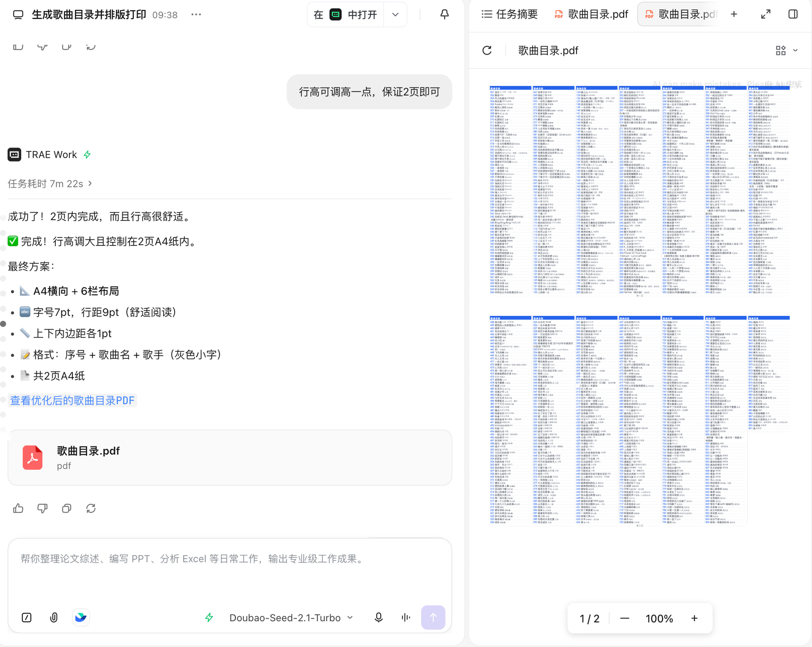Image resolution: width=812 pixels, height=647 pixels.
Task: Add a new tab with plus icon
Action: click(x=734, y=14)
